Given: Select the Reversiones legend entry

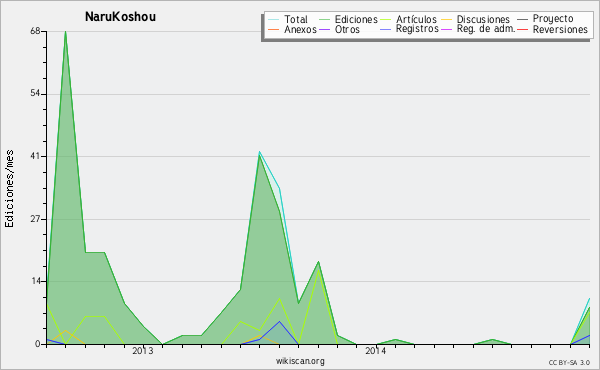Looking at the screenshot, I should tap(560, 29).
